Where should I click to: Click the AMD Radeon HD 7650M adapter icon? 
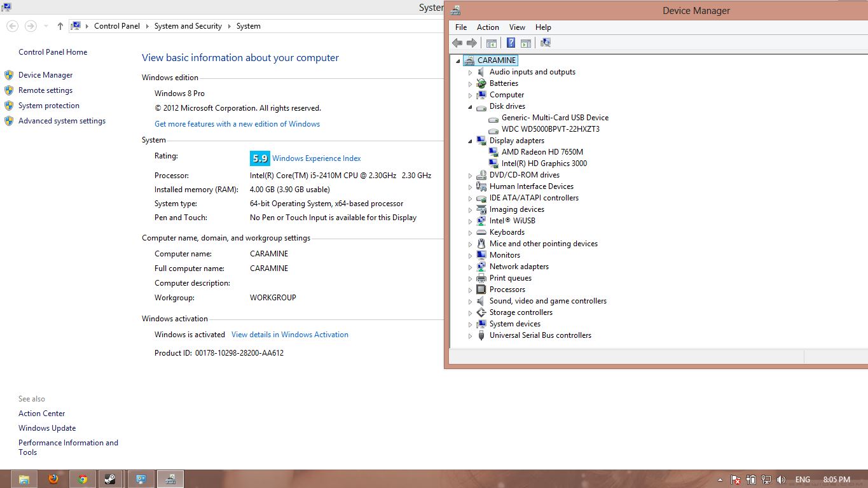tap(493, 152)
